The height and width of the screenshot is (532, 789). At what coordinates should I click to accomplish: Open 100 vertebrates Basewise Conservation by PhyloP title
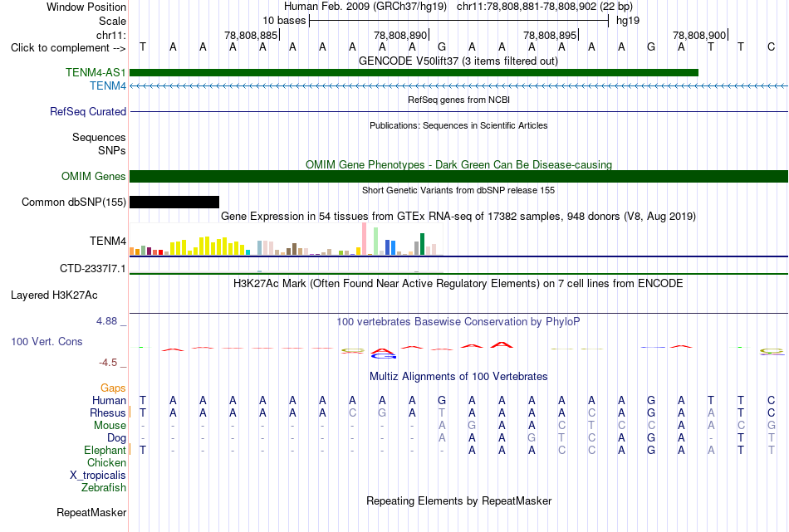click(458, 322)
